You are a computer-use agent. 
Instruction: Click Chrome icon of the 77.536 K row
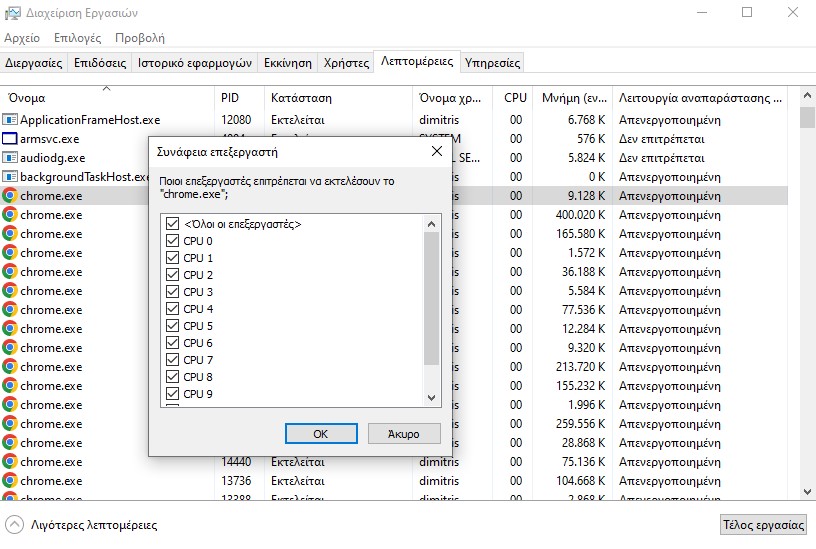(x=10, y=310)
